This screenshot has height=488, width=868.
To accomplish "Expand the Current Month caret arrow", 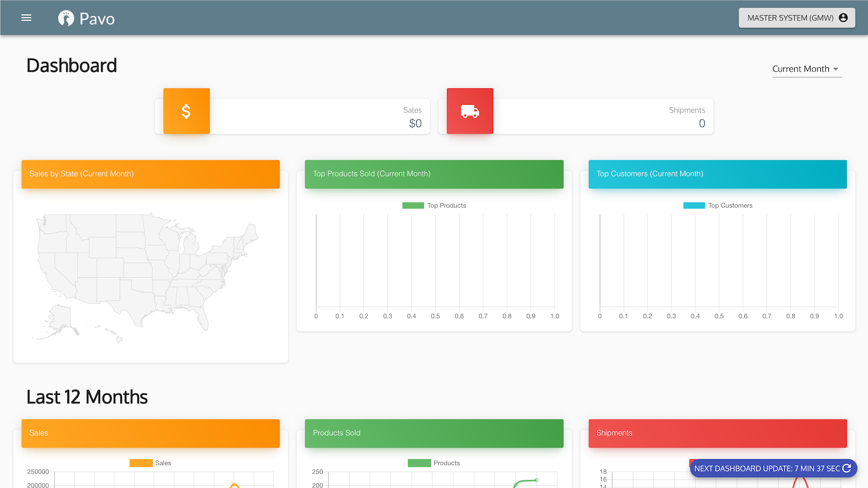I will click(x=836, y=69).
